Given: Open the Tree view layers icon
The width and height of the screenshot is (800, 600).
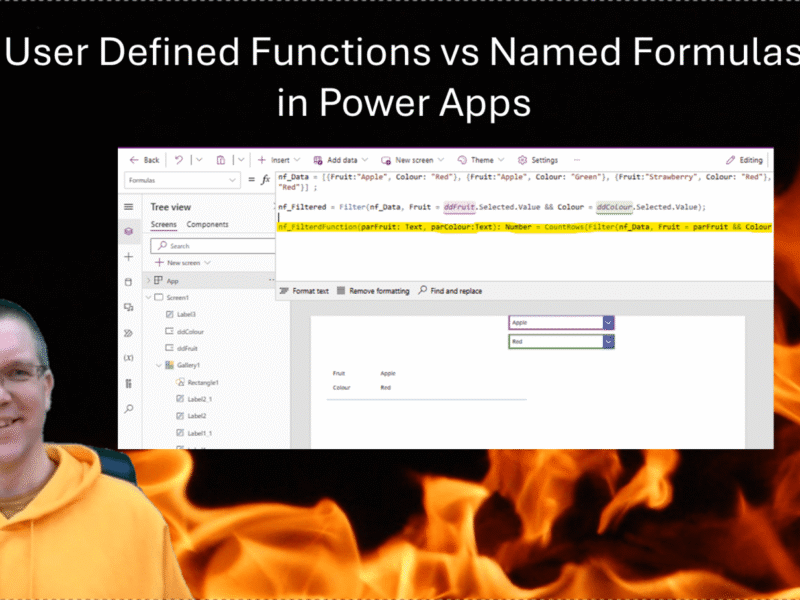Looking at the screenshot, I should pos(129,232).
